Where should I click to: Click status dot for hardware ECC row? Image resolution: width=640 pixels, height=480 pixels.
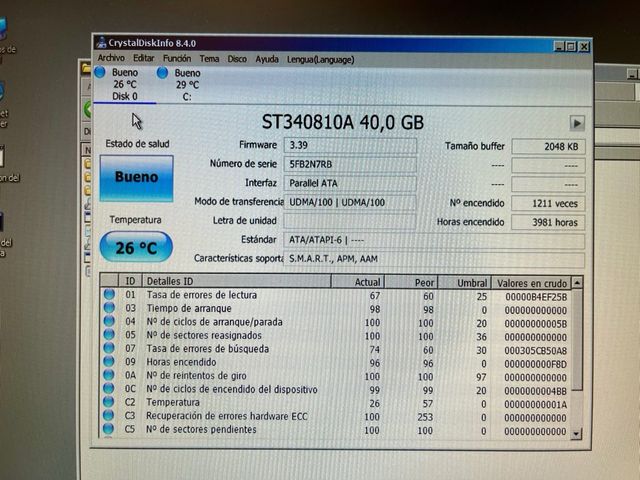pos(109,416)
